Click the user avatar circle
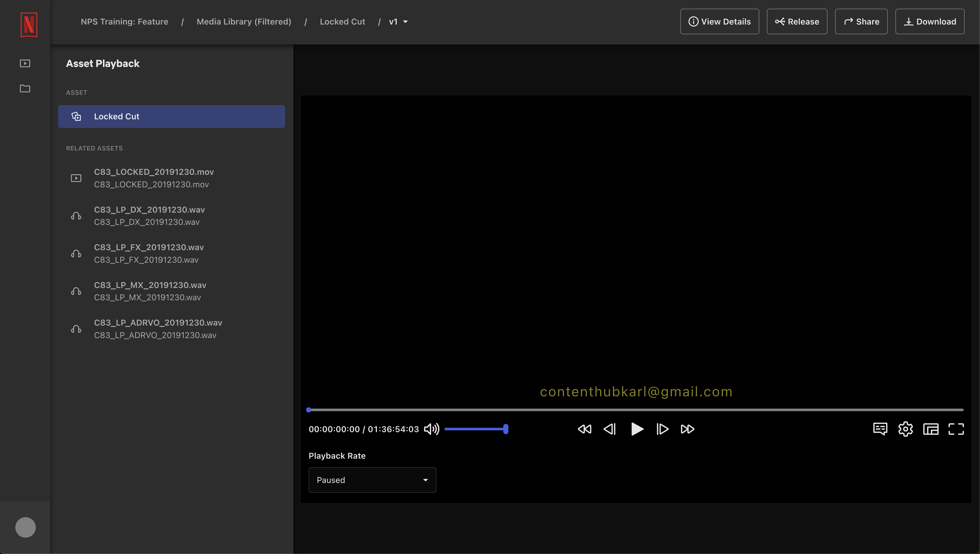Viewport: 980px width, 554px height. (26, 527)
